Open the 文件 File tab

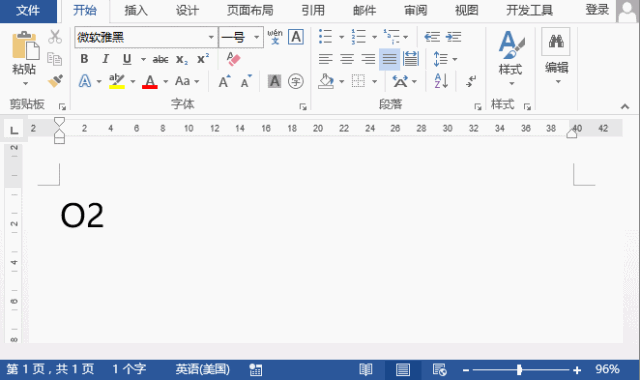point(28,11)
